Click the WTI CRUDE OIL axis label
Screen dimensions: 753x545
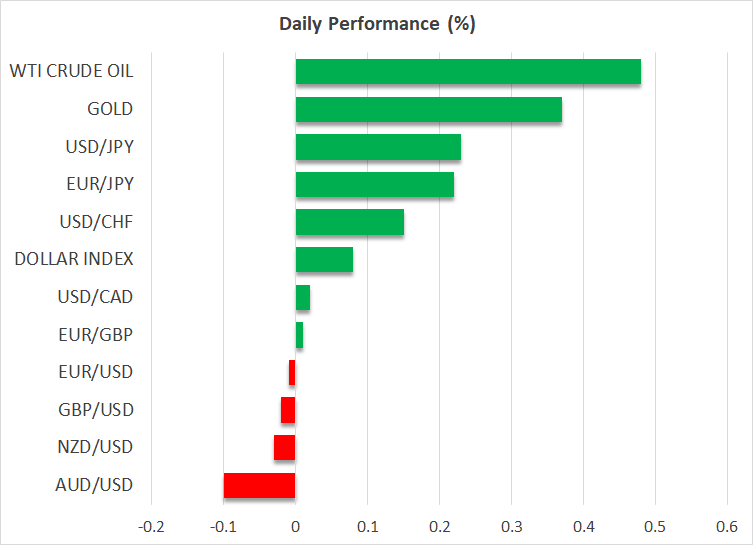(x=71, y=72)
